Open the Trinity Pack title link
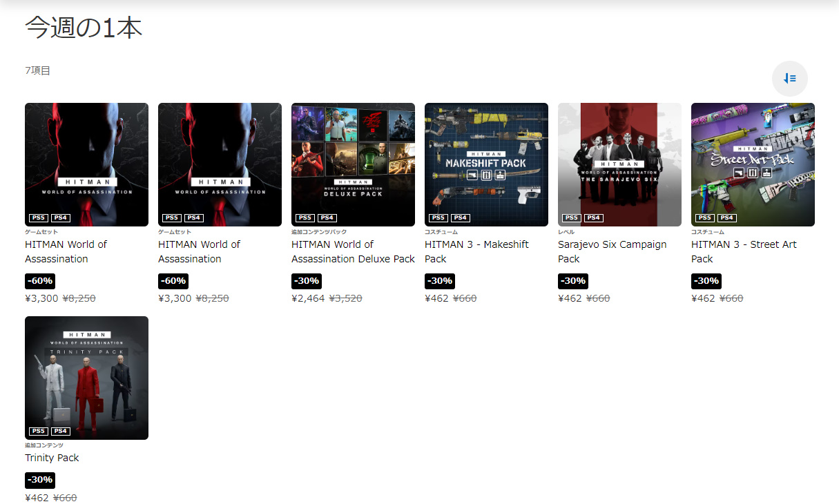Image resolution: width=839 pixels, height=504 pixels. (x=52, y=458)
